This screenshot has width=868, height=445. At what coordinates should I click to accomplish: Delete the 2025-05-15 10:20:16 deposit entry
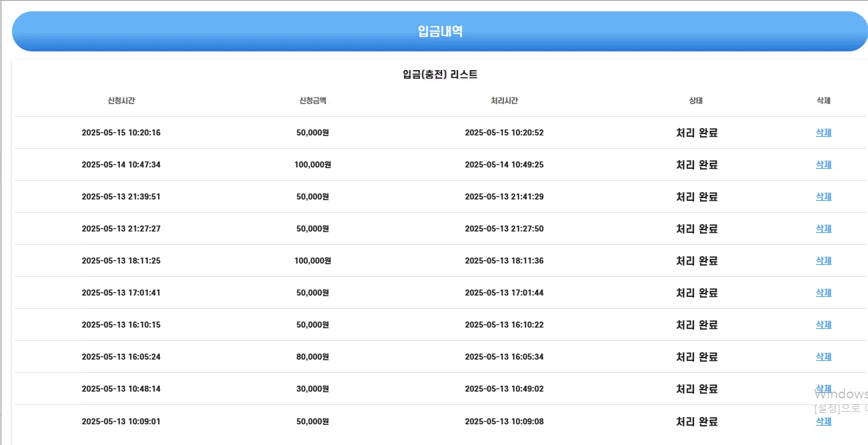click(x=823, y=133)
